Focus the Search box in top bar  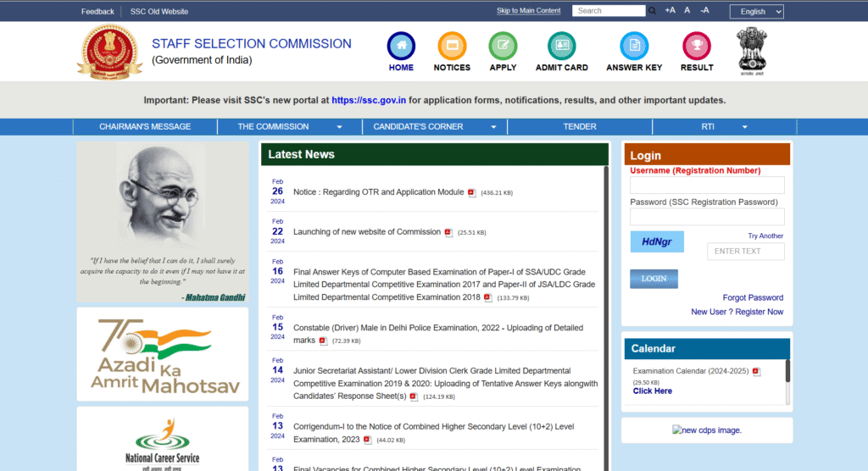[x=609, y=10]
